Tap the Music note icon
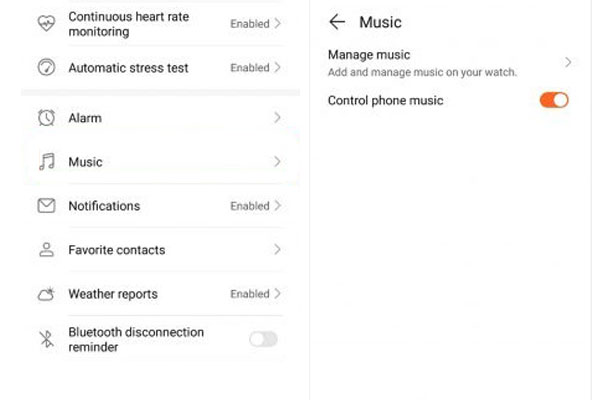600x400 pixels. 47,162
